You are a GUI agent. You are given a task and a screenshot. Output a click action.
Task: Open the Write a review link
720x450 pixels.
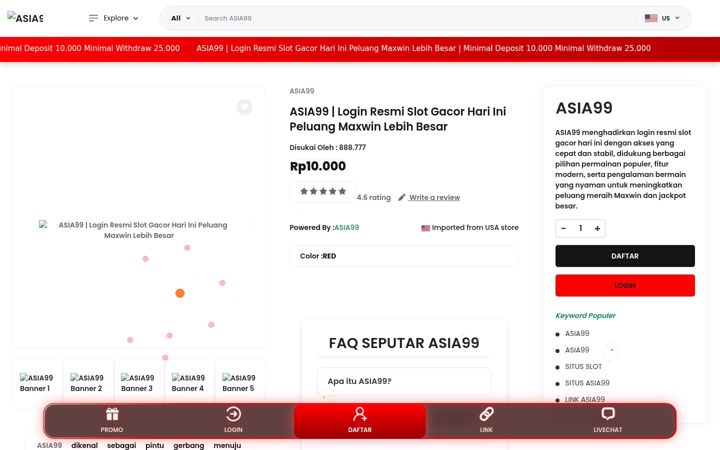(x=434, y=197)
